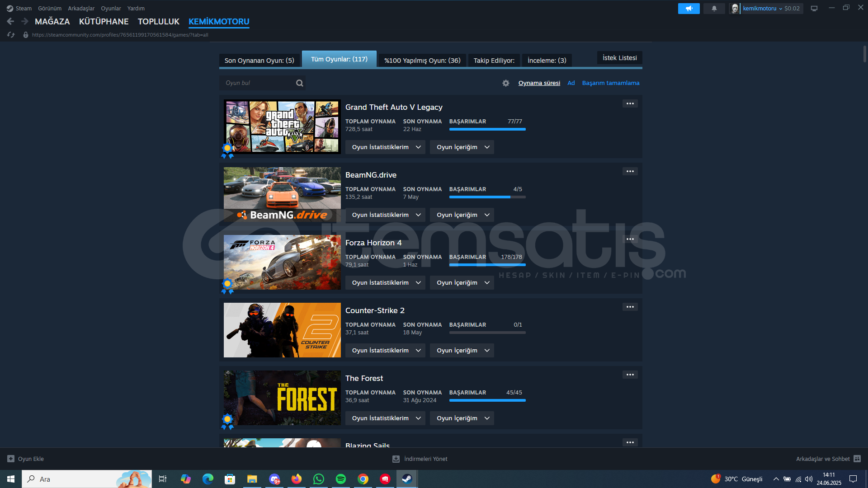Go to KÜTÜPHANE section
The height and width of the screenshot is (488, 868).
tap(104, 22)
